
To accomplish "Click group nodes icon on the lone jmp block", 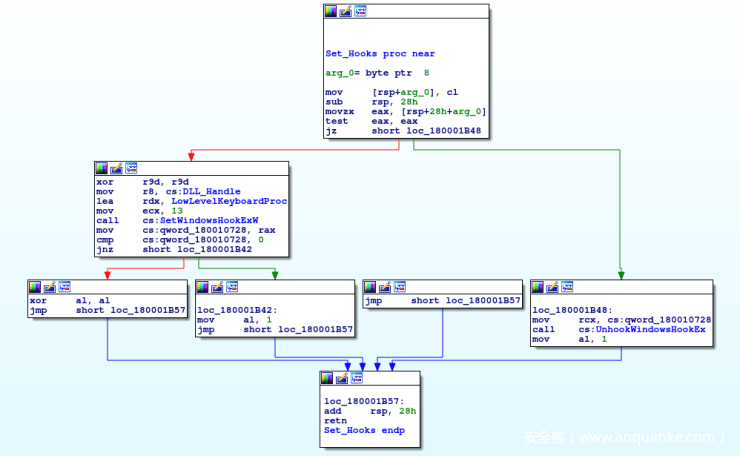I will pyautogui.click(x=400, y=286).
